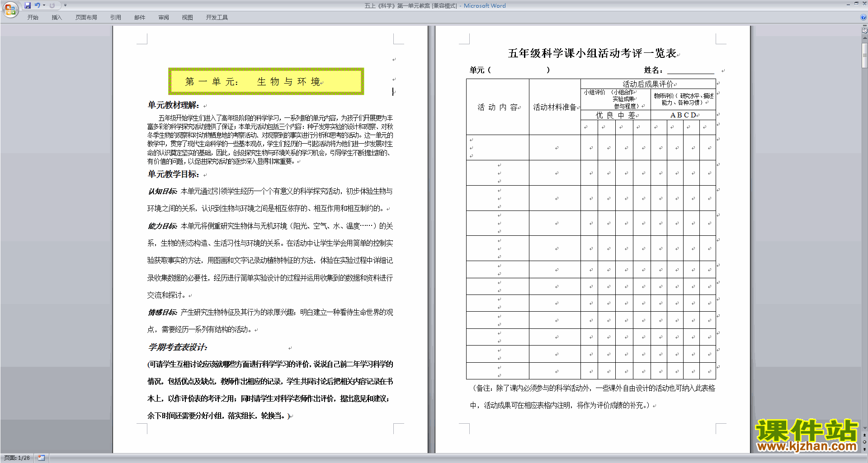This screenshot has height=463, width=868.
Task: Click the 活动后成果评价 header cell
Action: click(648, 84)
